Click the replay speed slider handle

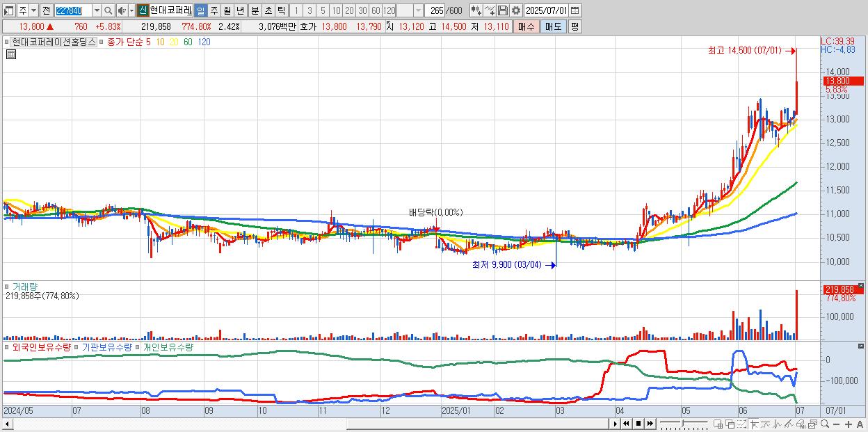tap(682, 424)
